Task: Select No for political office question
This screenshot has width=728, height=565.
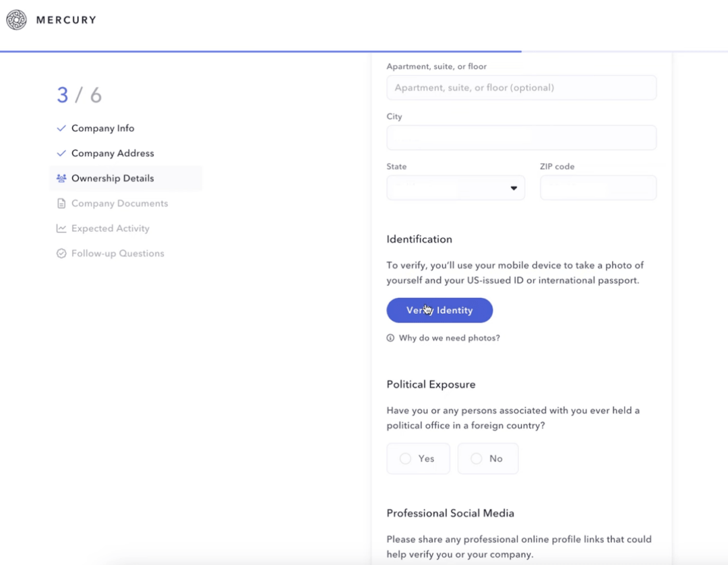Action: (488, 458)
